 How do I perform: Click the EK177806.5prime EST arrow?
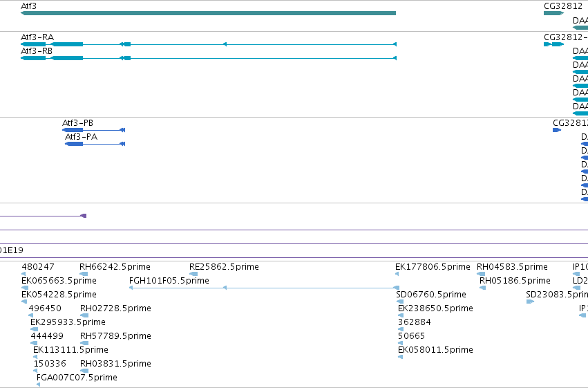pos(397,274)
